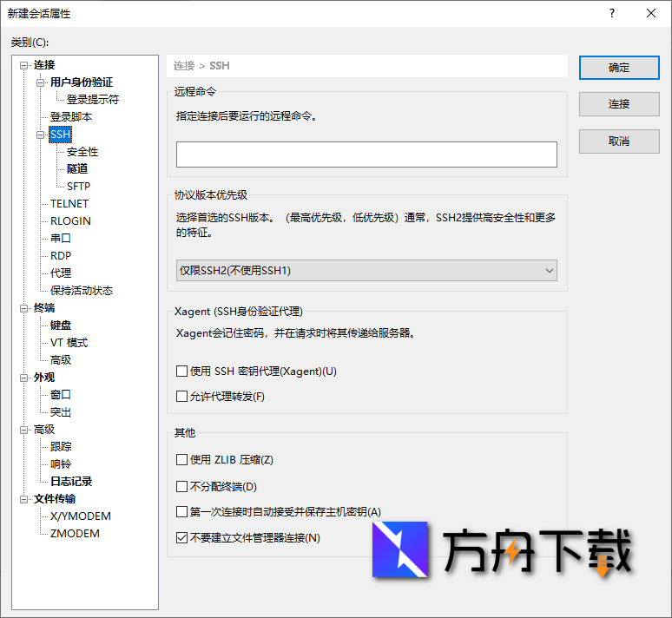Enable 第一次连接时自动接受并保存主机密钥 checkbox
Screen dimensions: 672x618
click(181, 512)
